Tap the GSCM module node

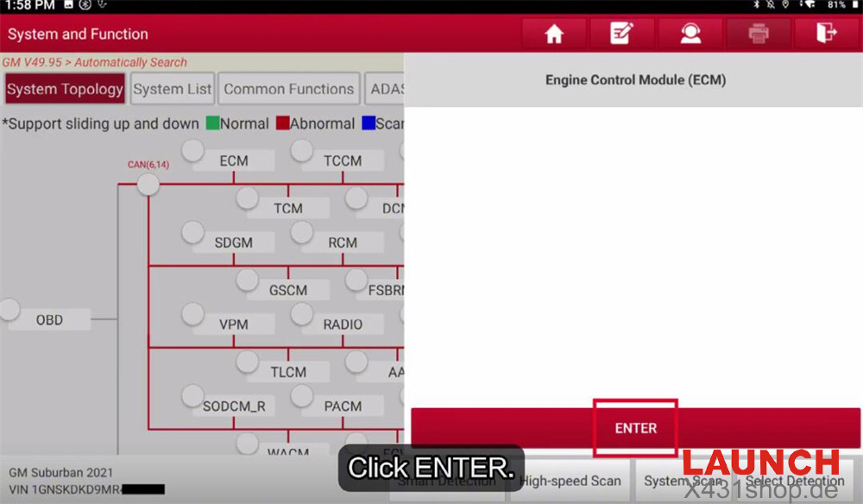coord(287,290)
